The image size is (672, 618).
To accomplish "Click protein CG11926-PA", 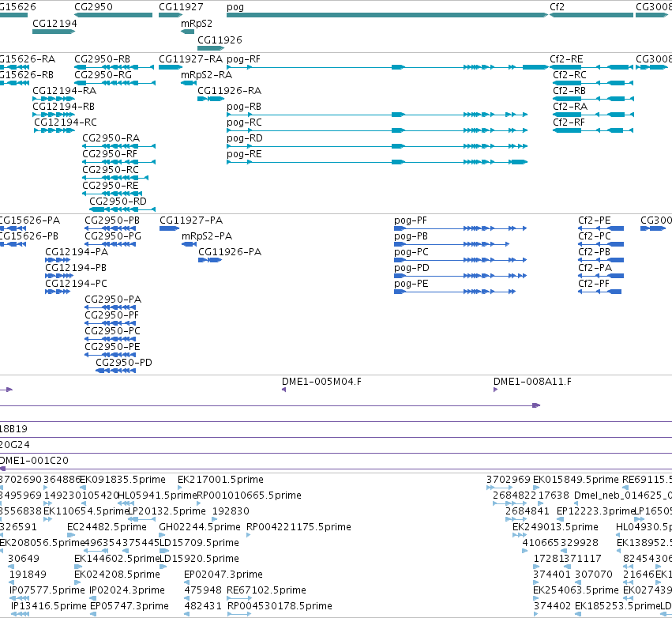I will point(210,260).
